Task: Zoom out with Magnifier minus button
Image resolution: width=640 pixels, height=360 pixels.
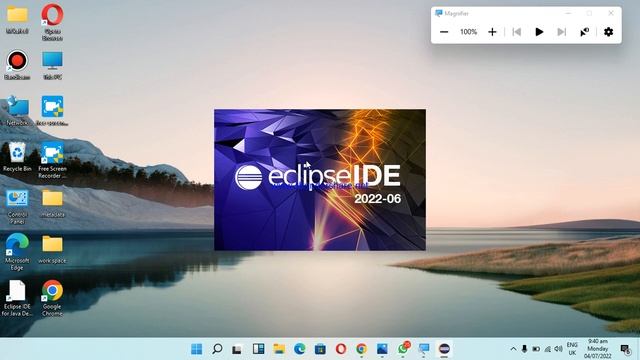Action: click(444, 32)
